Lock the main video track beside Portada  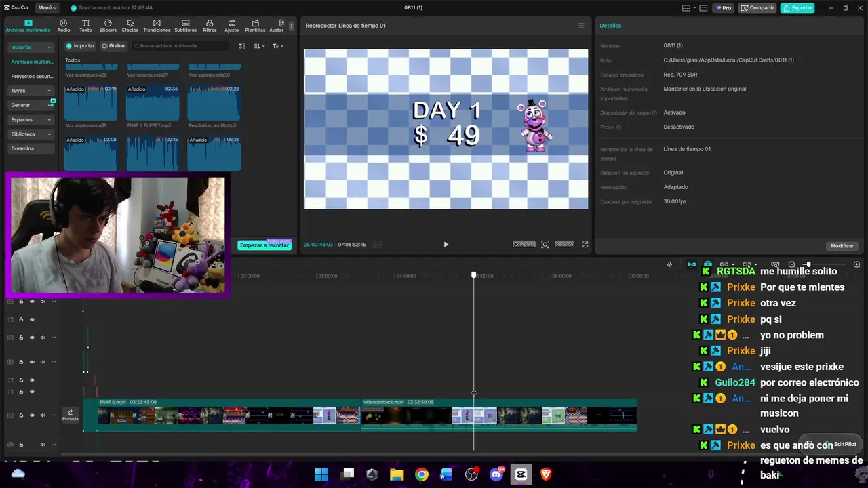(x=21, y=415)
